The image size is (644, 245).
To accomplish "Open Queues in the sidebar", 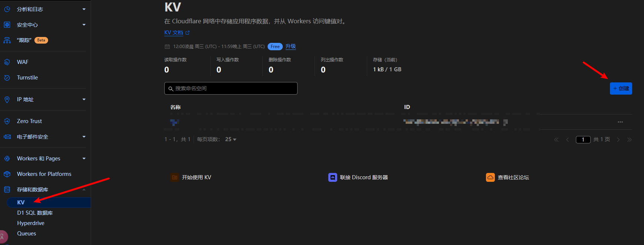I will pyautogui.click(x=27, y=234).
